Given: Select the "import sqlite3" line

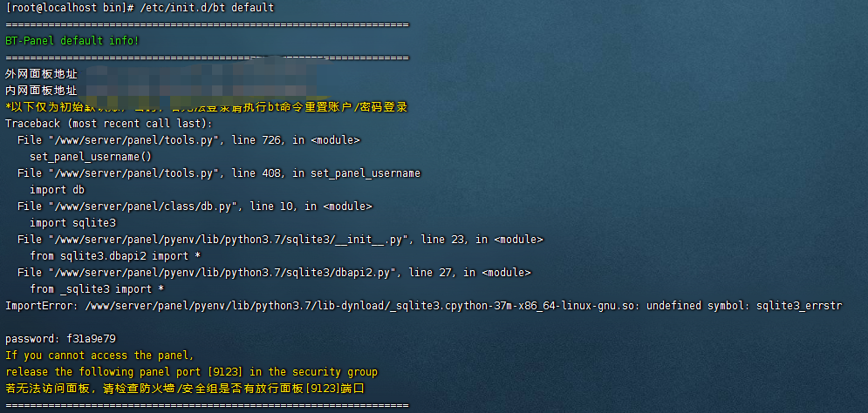Looking at the screenshot, I should click(x=72, y=223).
